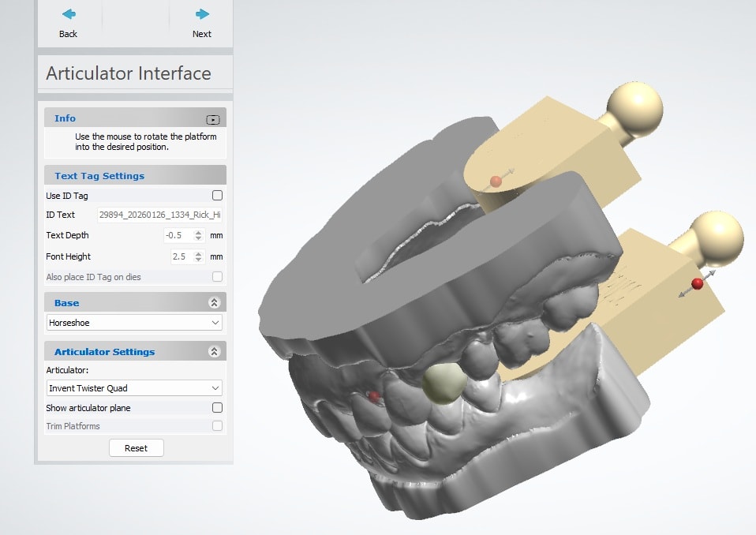
Task: Click the lower articulator ball joint
Action: click(716, 238)
